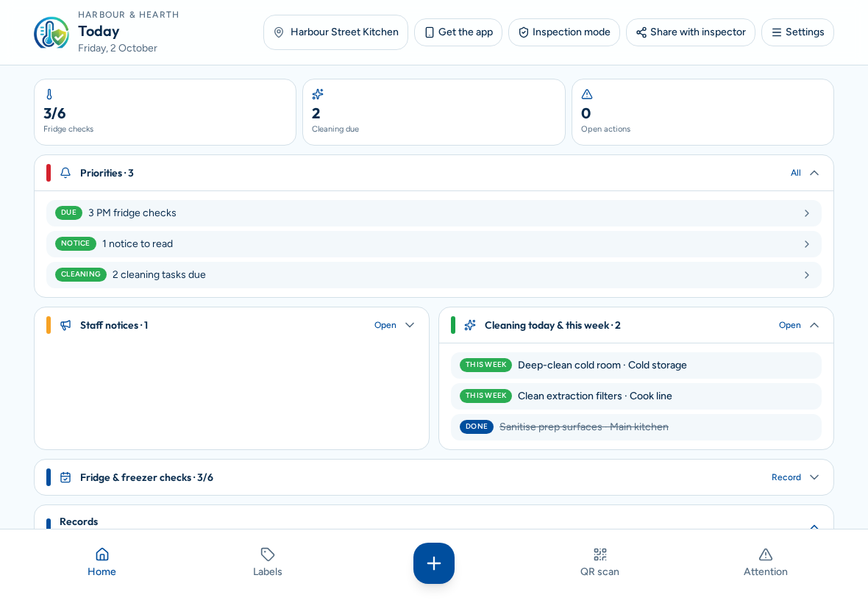Go to the Home tab

pos(102,563)
